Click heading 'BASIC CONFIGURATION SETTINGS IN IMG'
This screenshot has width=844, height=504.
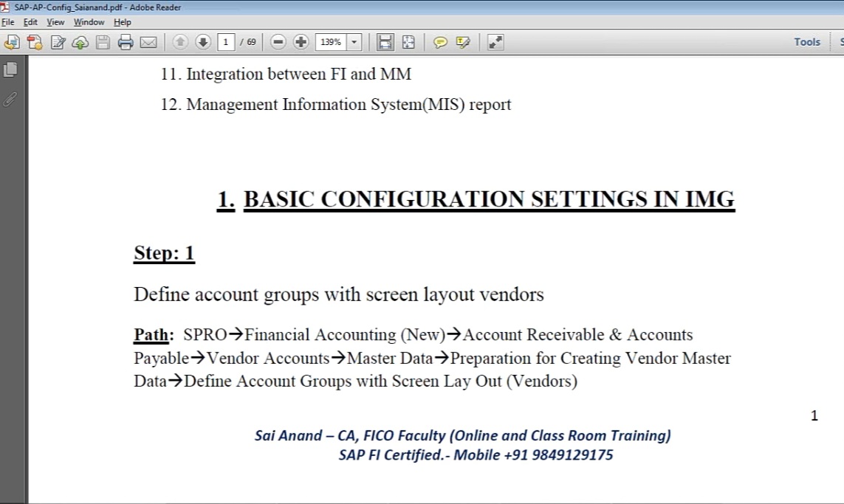[489, 199]
